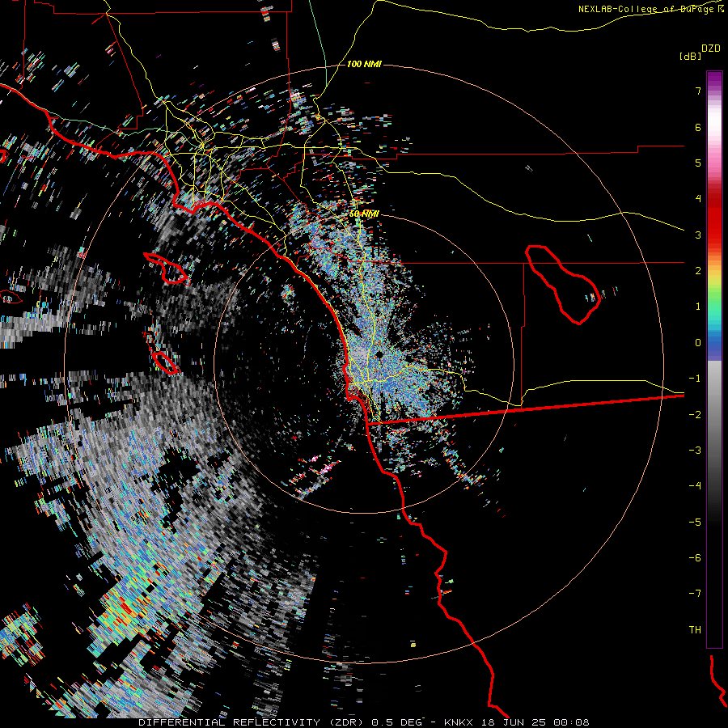The width and height of the screenshot is (728, 728).
Task: Click the KNKX 18 JUN 25 00:08 timestamp
Action: (x=516, y=722)
